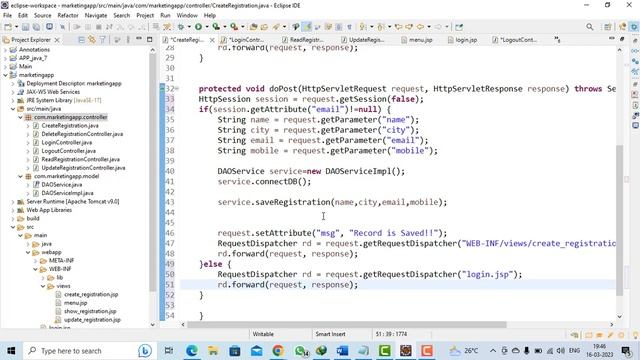Viewport: 640px width, 360px height.
Task: Click the Save All toolbar icon
Action: (x=36, y=27)
